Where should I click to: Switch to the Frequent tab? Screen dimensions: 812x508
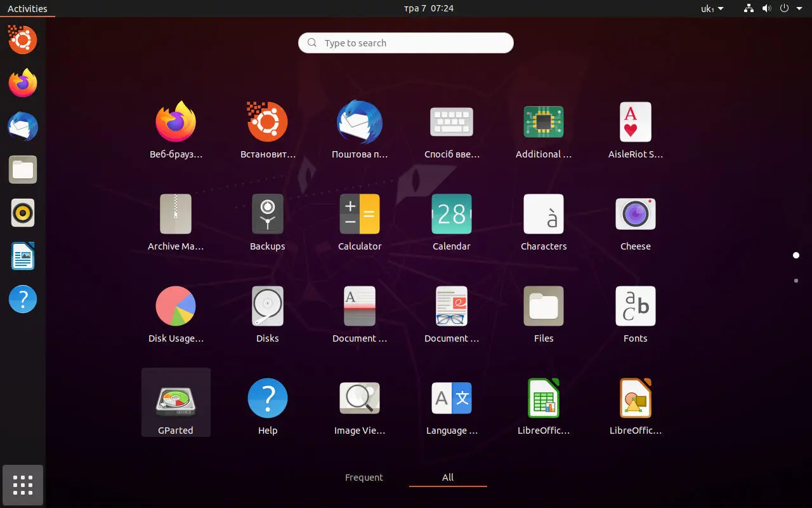point(364,478)
